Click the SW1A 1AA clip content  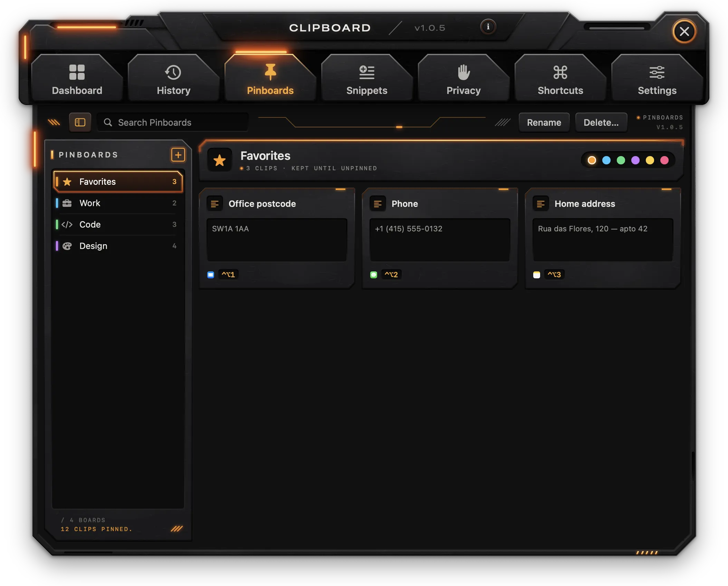(x=277, y=240)
